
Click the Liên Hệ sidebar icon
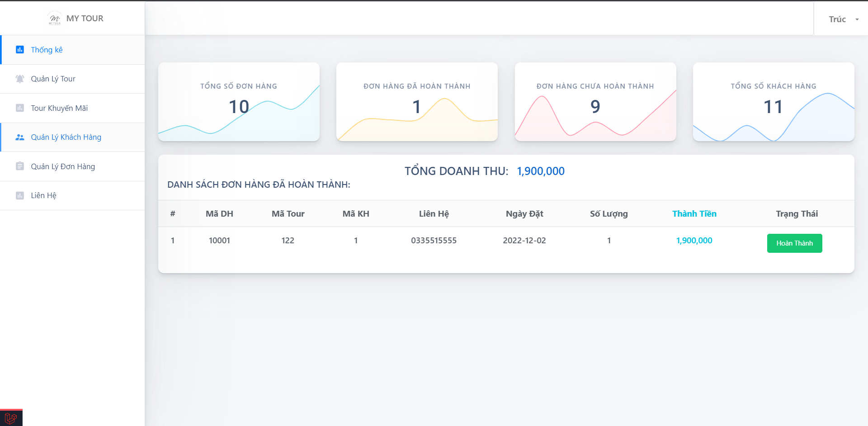[x=20, y=195]
